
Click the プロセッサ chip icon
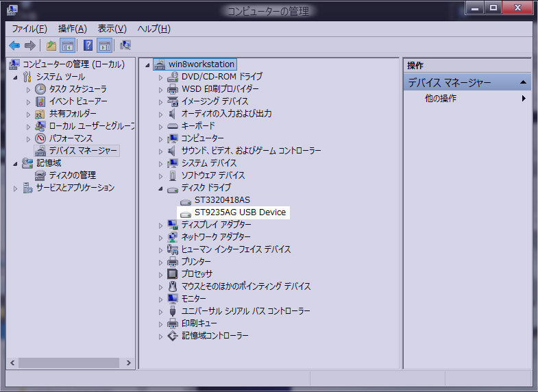173,274
